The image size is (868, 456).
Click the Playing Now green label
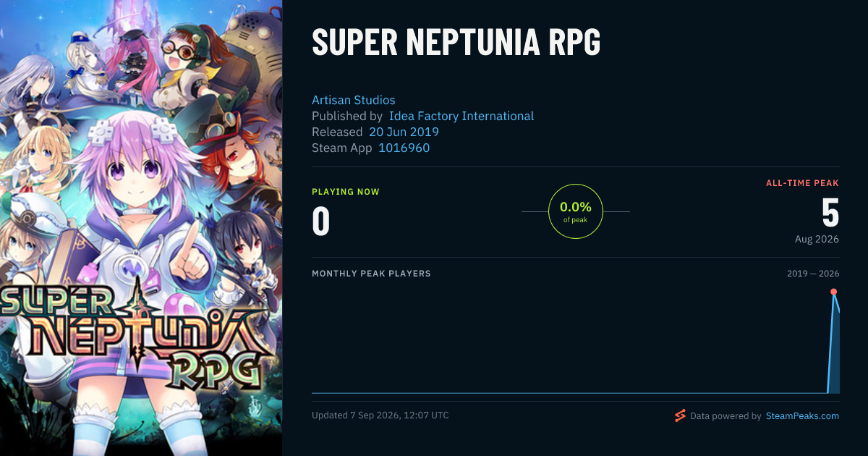pyautogui.click(x=346, y=192)
